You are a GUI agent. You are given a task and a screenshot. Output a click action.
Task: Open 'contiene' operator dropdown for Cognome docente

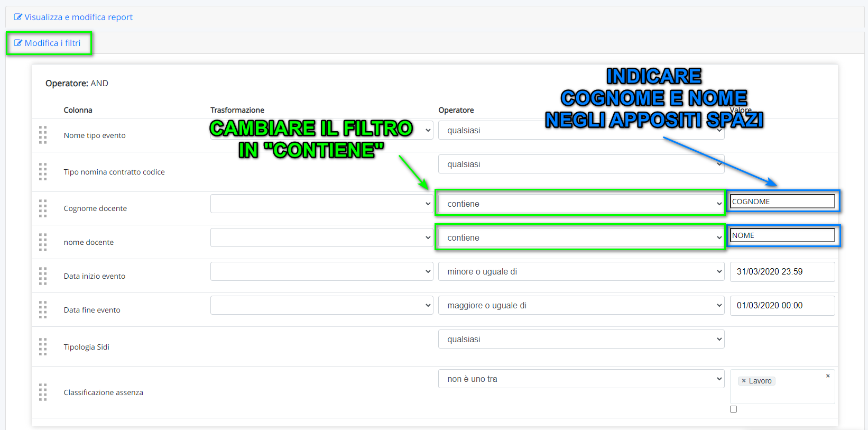coord(581,204)
